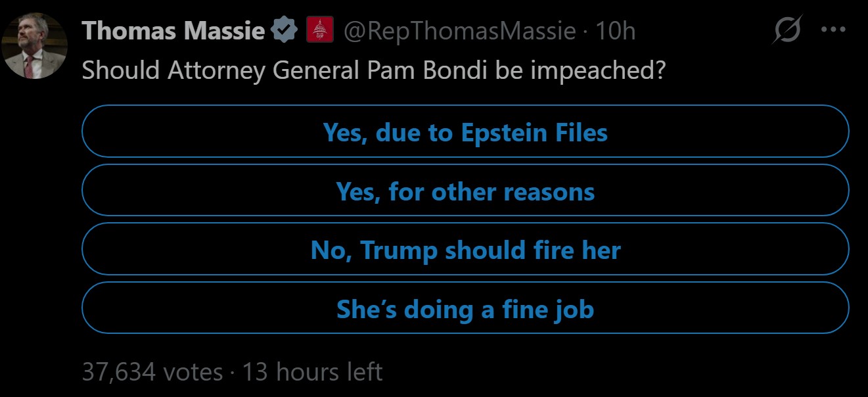This screenshot has width=868, height=397.
Task: Open post menu via ellipsis icon
Action: [833, 31]
